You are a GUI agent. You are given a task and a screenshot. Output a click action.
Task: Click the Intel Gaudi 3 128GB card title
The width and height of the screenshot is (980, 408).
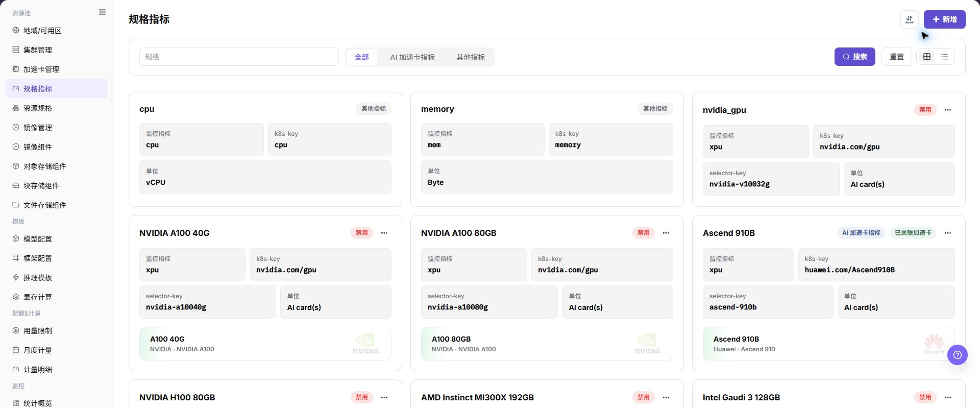pos(741,397)
